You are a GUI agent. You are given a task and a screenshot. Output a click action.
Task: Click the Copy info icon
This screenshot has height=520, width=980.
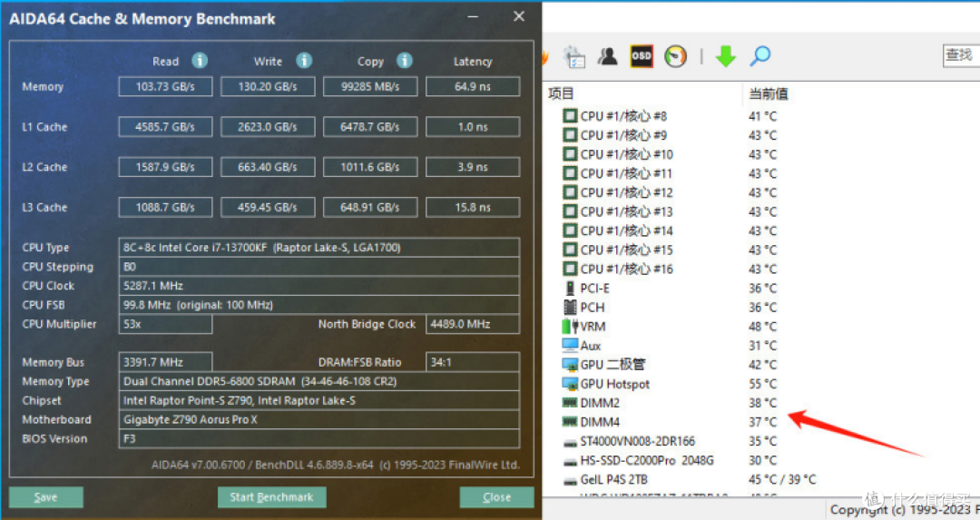(405, 61)
